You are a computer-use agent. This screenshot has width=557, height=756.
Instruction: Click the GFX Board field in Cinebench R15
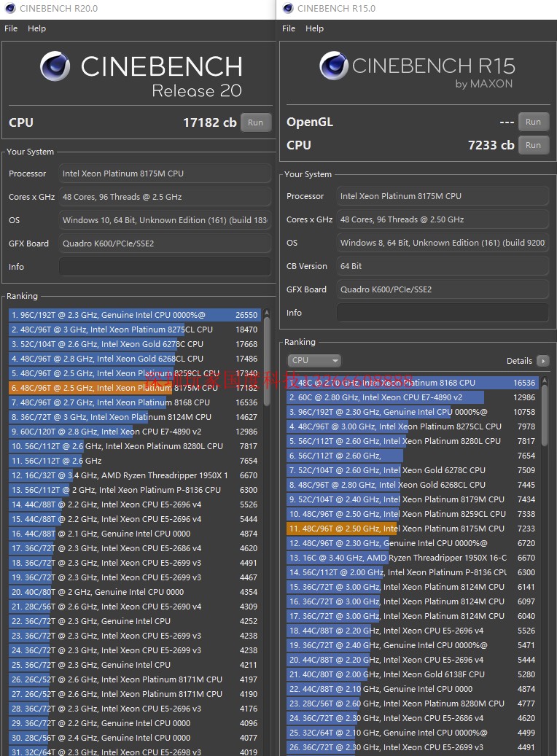click(443, 289)
